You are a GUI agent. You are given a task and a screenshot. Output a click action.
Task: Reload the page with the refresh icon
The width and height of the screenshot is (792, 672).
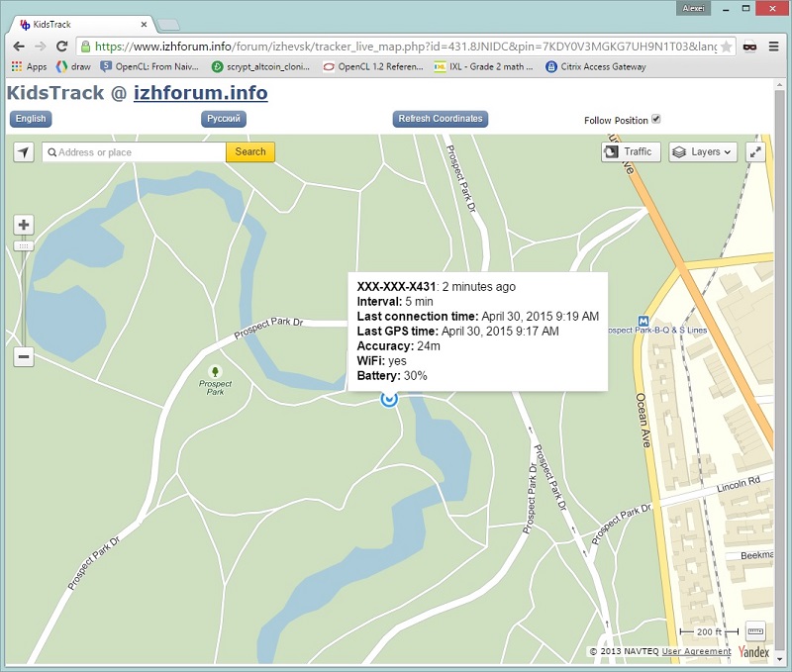click(x=61, y=47)
